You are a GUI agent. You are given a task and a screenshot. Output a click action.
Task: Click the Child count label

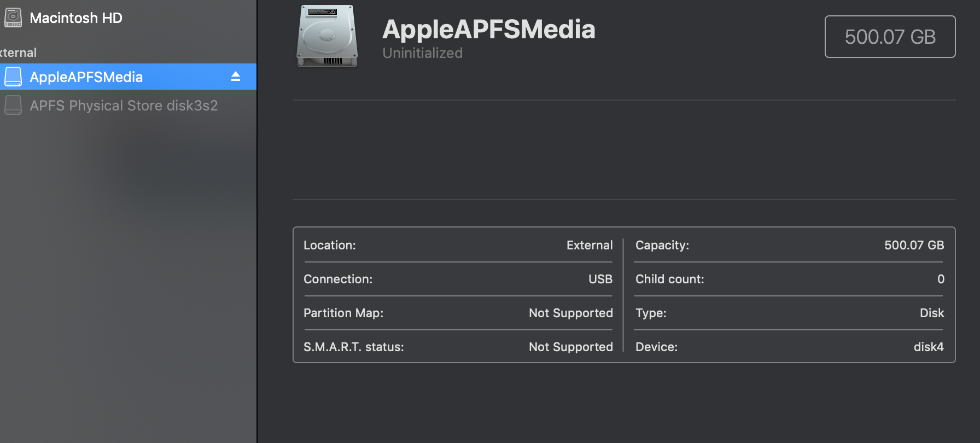click(669, 279)
